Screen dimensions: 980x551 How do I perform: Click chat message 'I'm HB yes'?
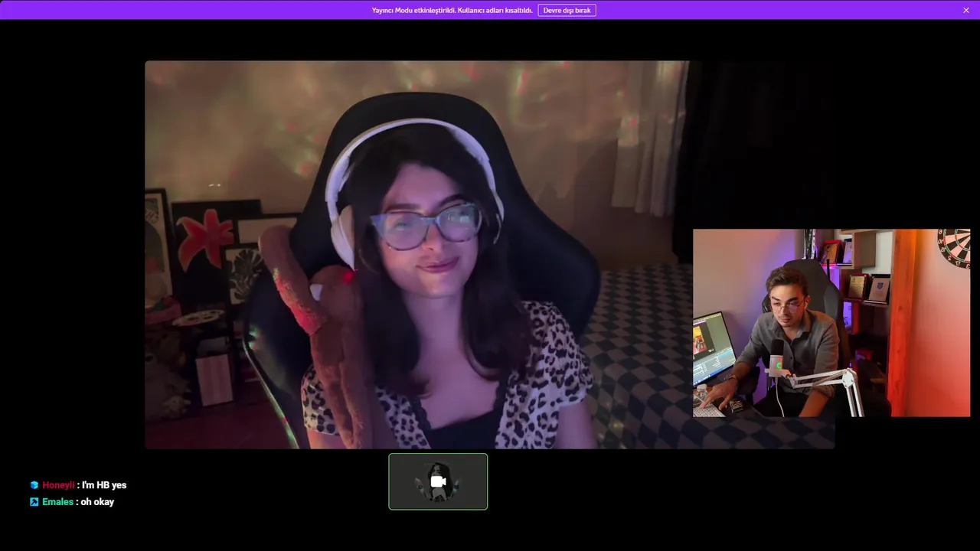tap(104, 485)
